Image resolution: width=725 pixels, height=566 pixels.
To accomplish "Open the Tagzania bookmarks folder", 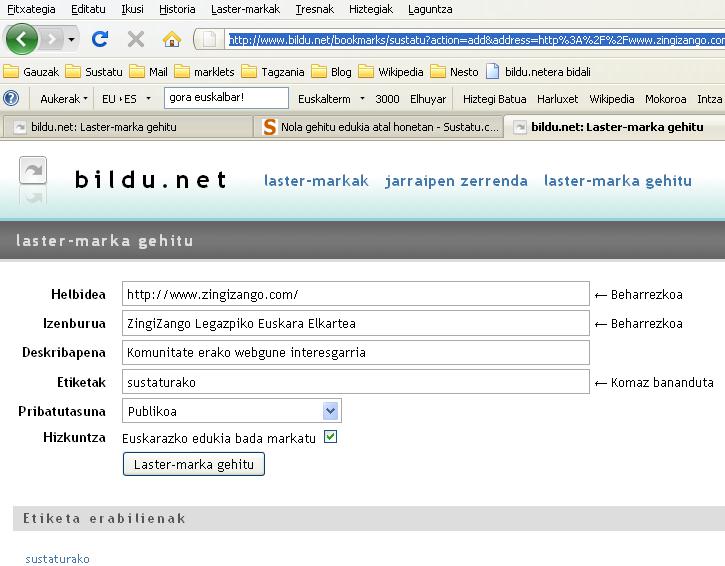I will pos(273,72).
